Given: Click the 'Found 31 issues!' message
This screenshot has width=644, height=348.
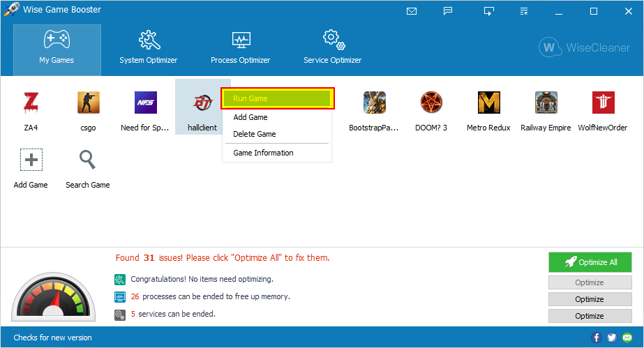Looking at the screenshot, I should coord(223,258).
